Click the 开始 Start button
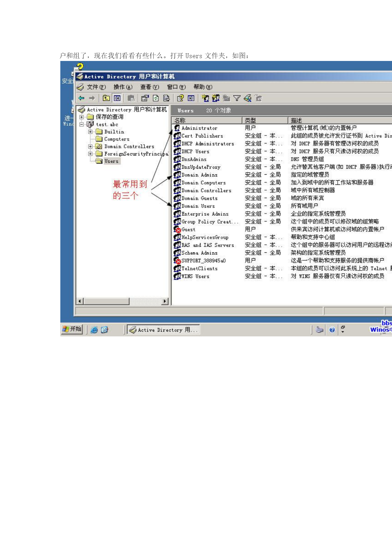Screen dimensions: 392x554 pyautogui.click(x=72, y=329)
